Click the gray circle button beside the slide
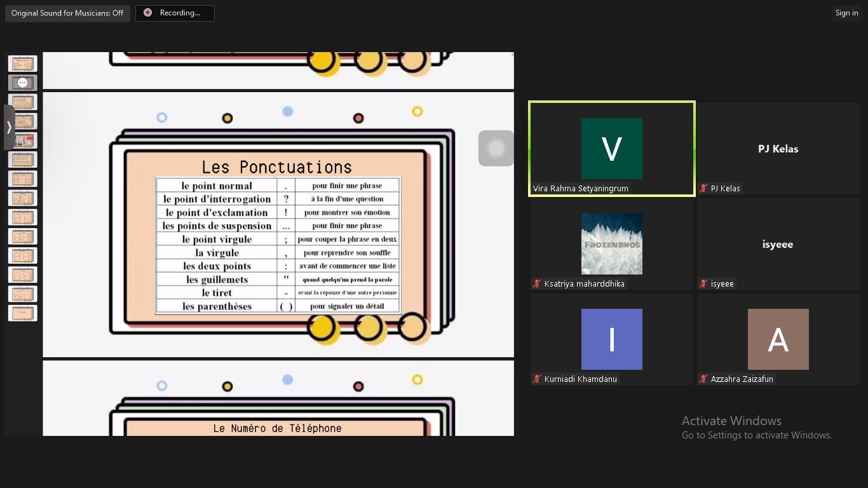868x488 pixels. (x=496, y=148)
